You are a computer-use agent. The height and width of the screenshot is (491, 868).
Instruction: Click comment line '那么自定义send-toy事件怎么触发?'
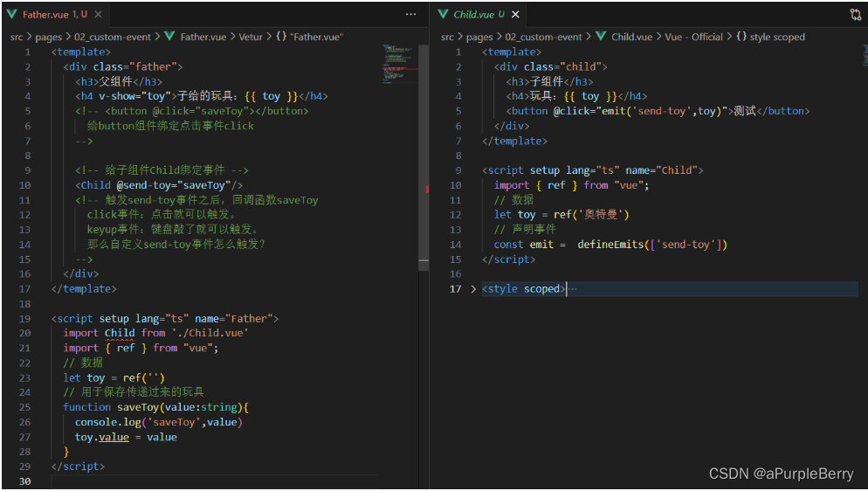(176, 245)
